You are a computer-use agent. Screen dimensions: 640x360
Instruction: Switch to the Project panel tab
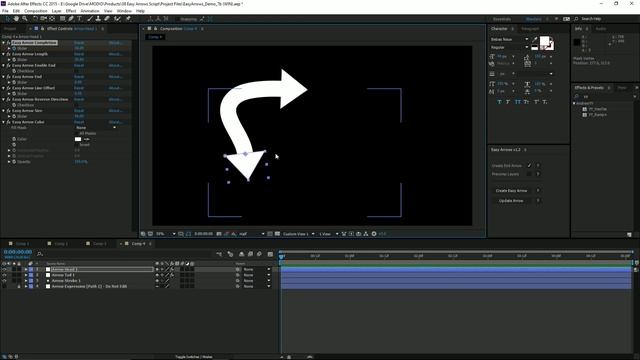[x=10, y=29]
